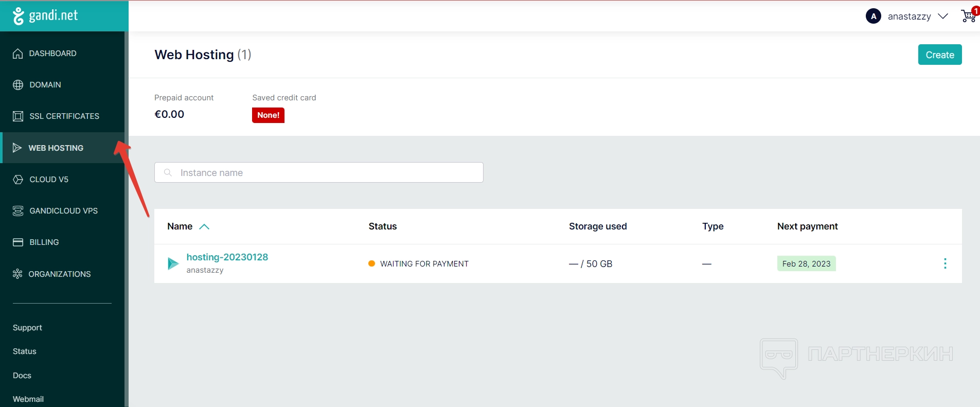Expand the anastazzy account dropdown chevron
The image size is (980, 407).
click(x=942, y=16)
